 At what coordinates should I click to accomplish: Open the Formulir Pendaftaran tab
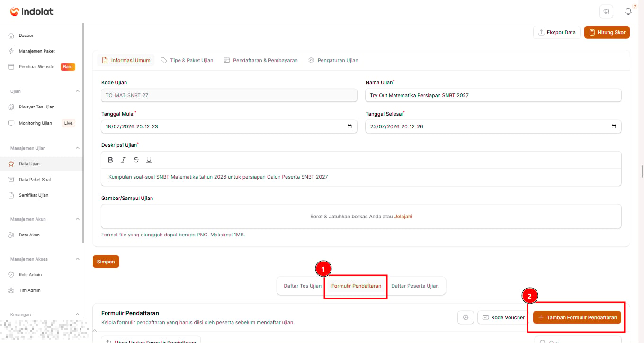click(356, 286)
